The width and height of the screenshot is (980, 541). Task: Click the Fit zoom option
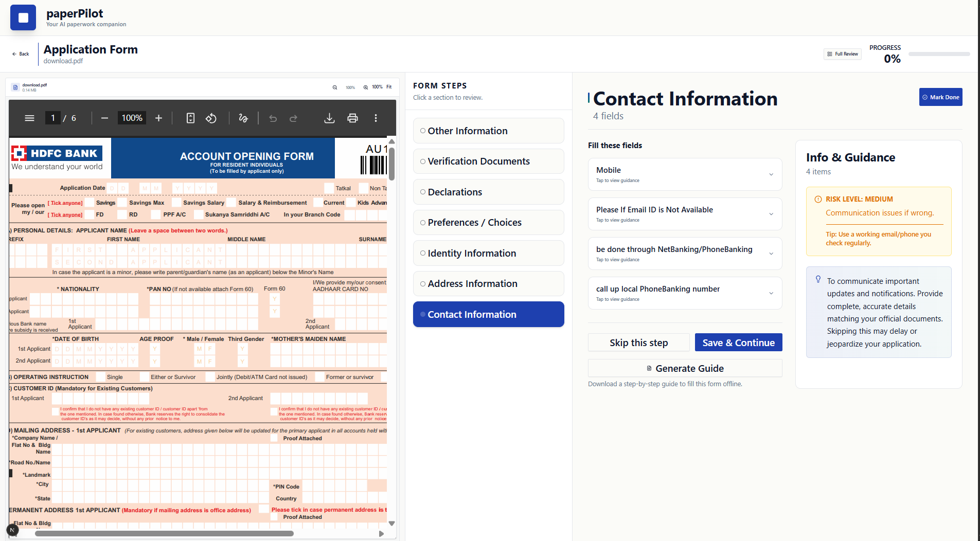(389, 87)
